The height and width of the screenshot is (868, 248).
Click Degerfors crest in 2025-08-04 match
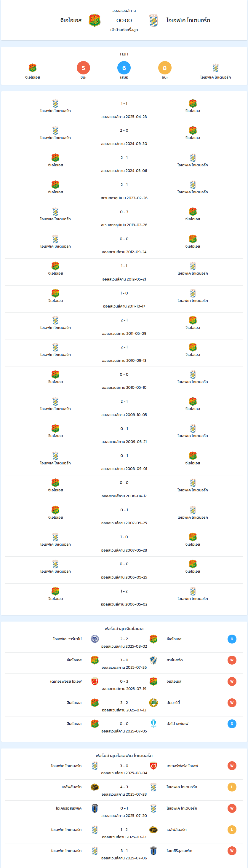pyautogui.click(x=153, y=766)
